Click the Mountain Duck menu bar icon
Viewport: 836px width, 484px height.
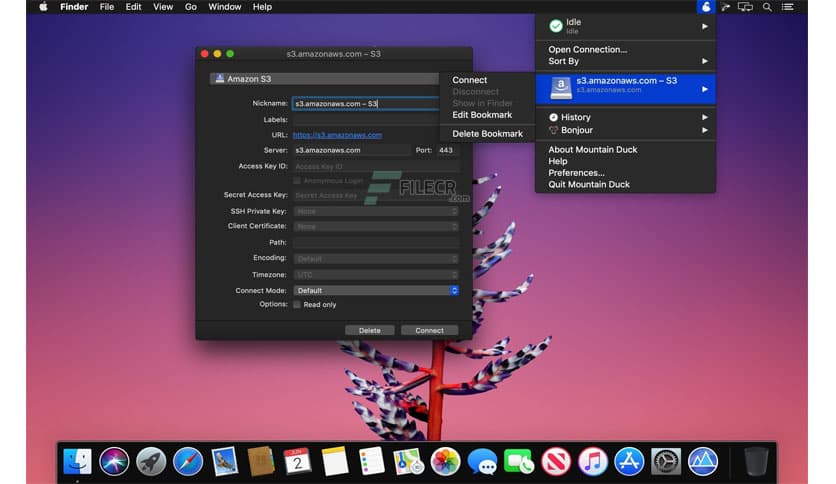705,7
